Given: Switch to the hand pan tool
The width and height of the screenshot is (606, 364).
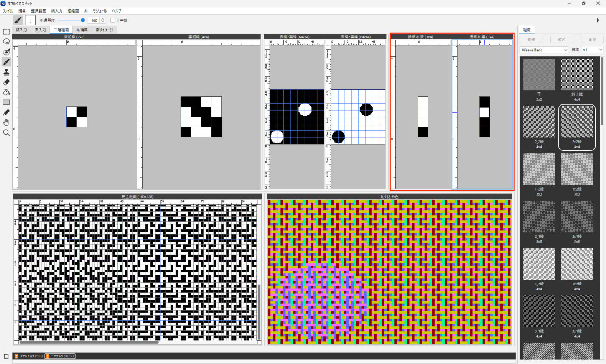Looking at the screenshot, I should click(x=6, y=122).
